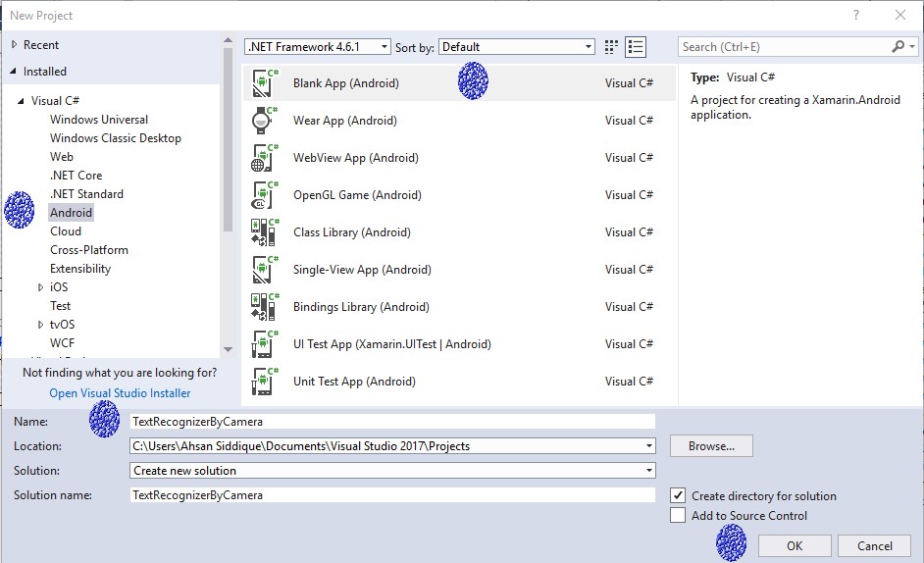Select OpenGL Game (Android) template name

(x=357, y=195)
